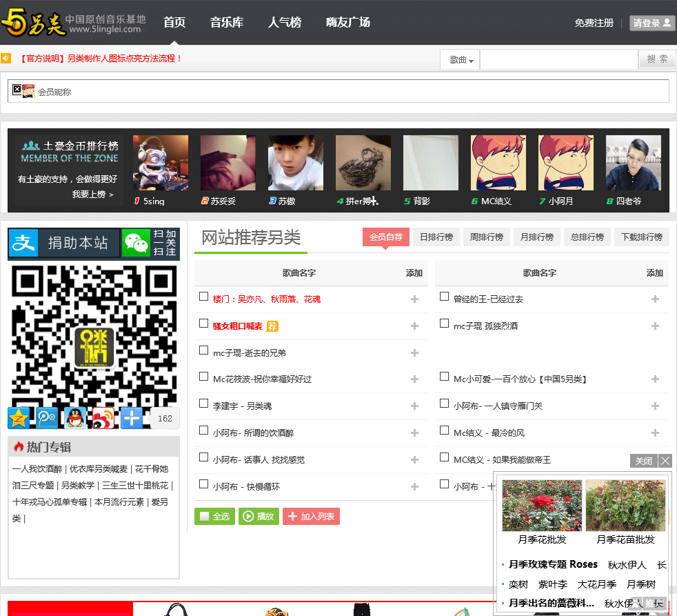Add Mc花筱波 song with plus icon
Image resolution: width=677 pixels, height=616 pixels.
414,379
